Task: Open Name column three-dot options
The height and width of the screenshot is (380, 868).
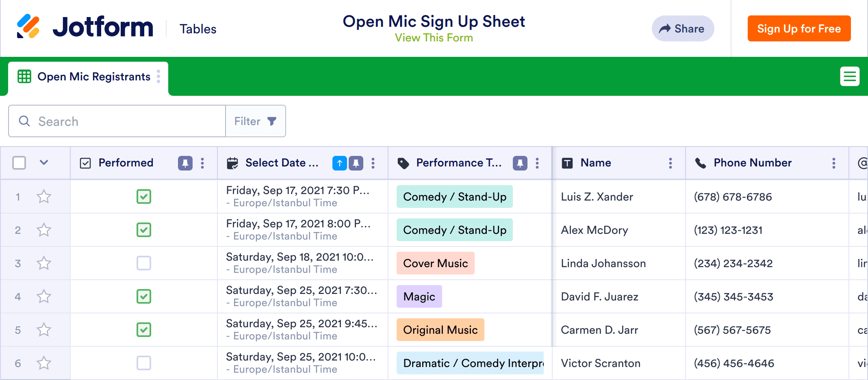Action: point(670,163)
